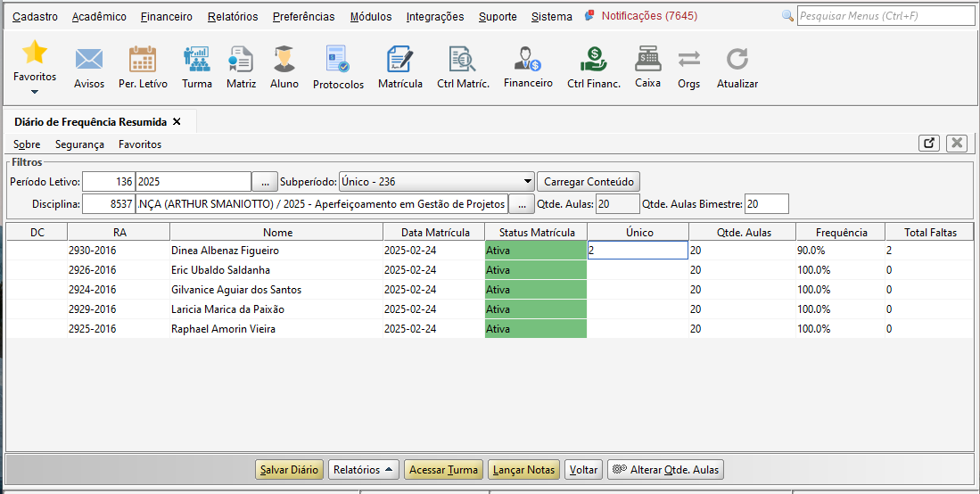This screenshot has width=980, height=494.
Task: Open the Financeiro toolbar icon
Action: 528,59
